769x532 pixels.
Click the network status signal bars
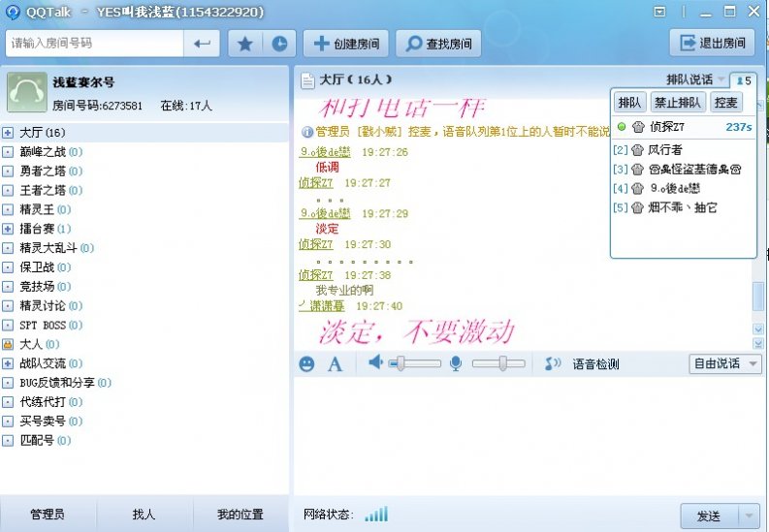coord(376,514)
